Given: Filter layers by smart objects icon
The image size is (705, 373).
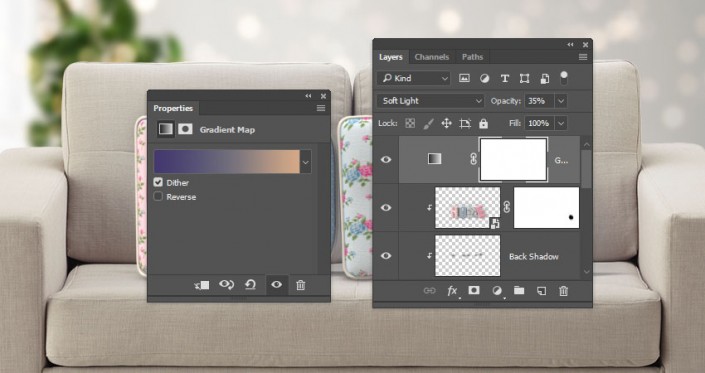Looking at the screenshot, I should tap(544, 79).
